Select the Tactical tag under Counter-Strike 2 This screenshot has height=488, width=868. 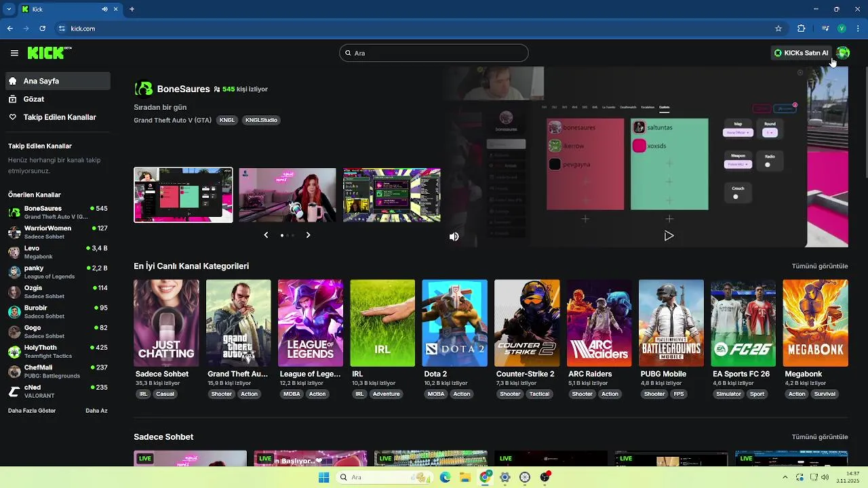[540, 394]
